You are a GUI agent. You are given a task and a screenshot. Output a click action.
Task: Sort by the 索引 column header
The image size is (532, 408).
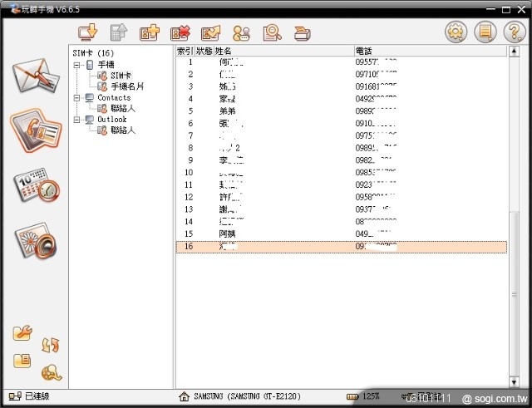(185, 52)
